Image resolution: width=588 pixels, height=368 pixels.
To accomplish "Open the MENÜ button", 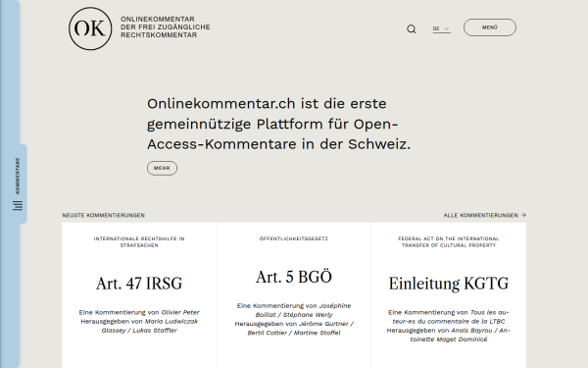I will point(490,27).
